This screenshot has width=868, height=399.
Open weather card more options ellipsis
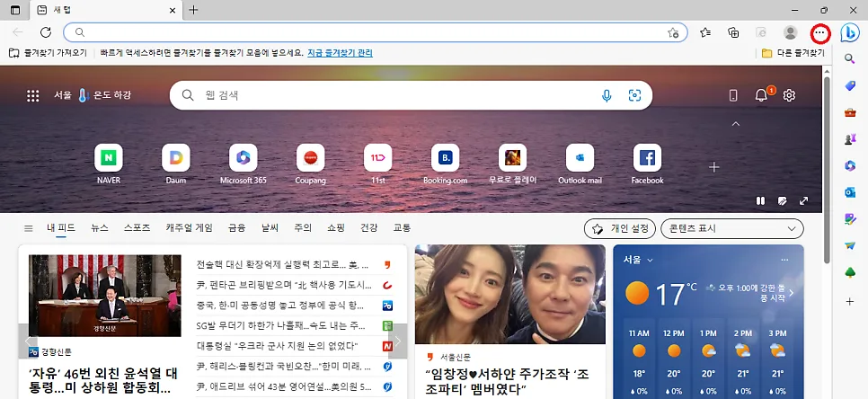pyautogui.click(x=784, y=260)
